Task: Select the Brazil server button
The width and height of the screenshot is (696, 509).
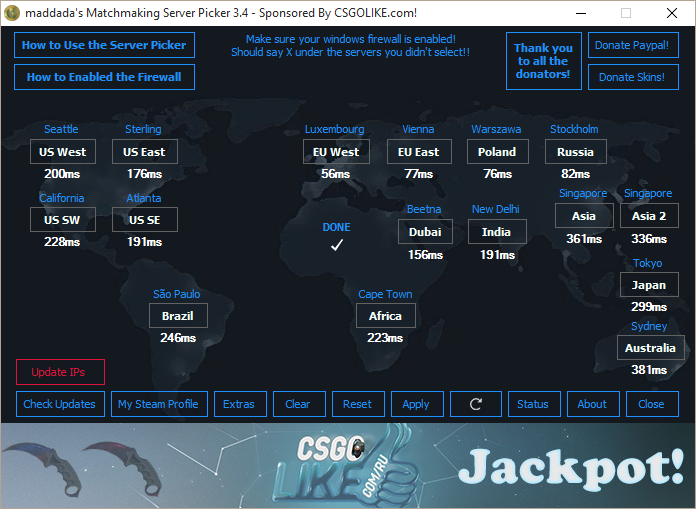Action: [178, 316]
